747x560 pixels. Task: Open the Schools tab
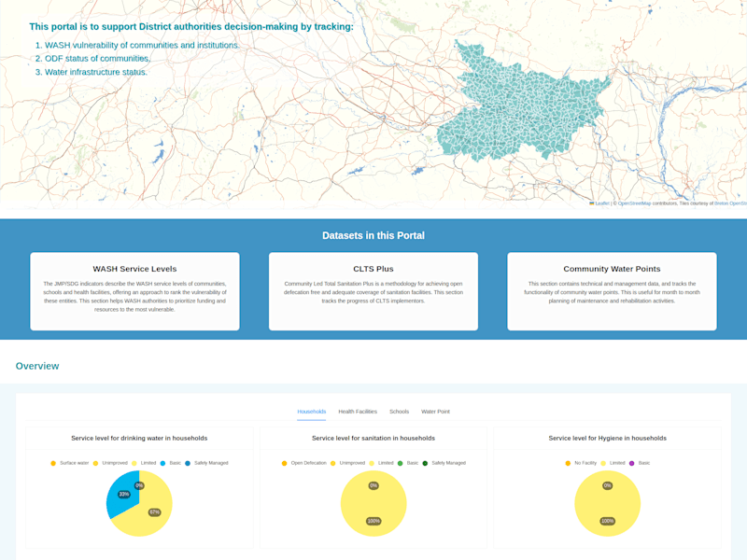(x=400, y=412)
